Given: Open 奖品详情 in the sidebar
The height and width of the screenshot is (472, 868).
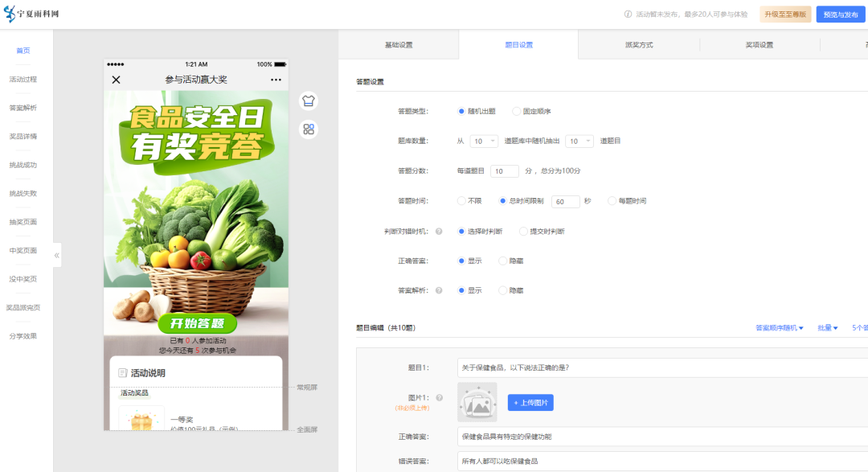Looking at the screenshot, I should pyautogui.click(x=23, y=136).
